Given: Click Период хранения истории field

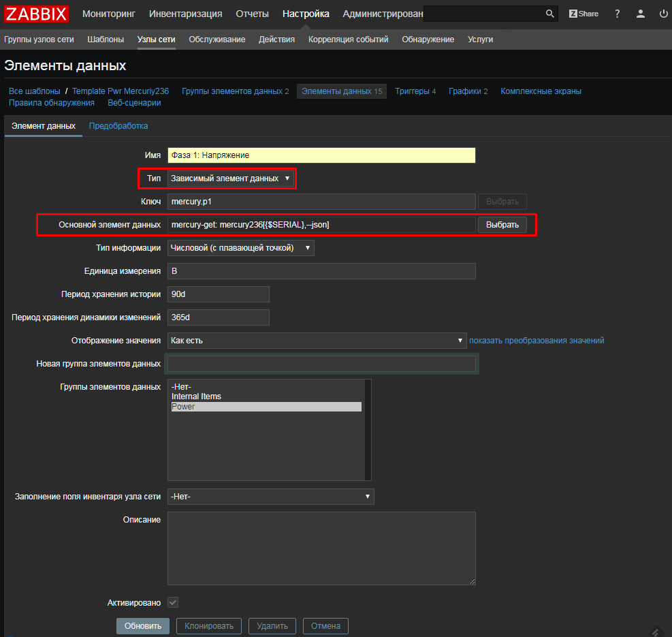Looking at the screenshot, I should point(219,294).
